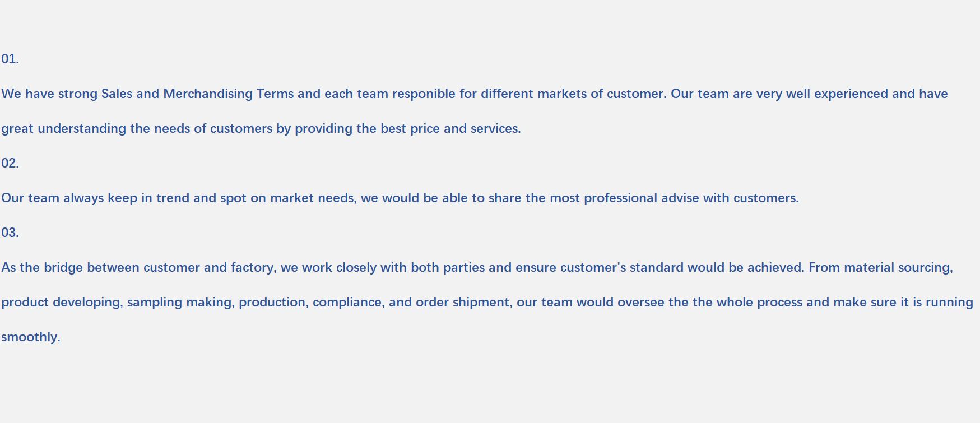This screenshot has width=980, height=423.
Task: Click the "01." section number
Action: tap(10, 59)
